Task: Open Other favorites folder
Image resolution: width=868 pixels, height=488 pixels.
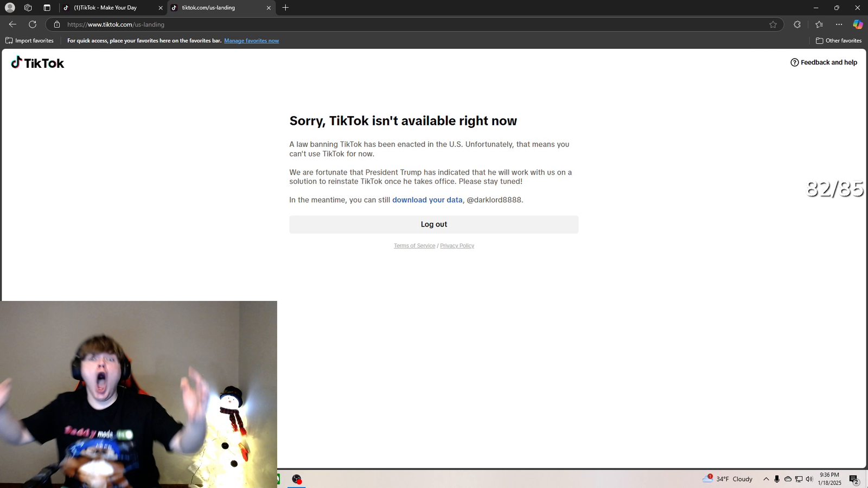Action: tap(839, 41)
